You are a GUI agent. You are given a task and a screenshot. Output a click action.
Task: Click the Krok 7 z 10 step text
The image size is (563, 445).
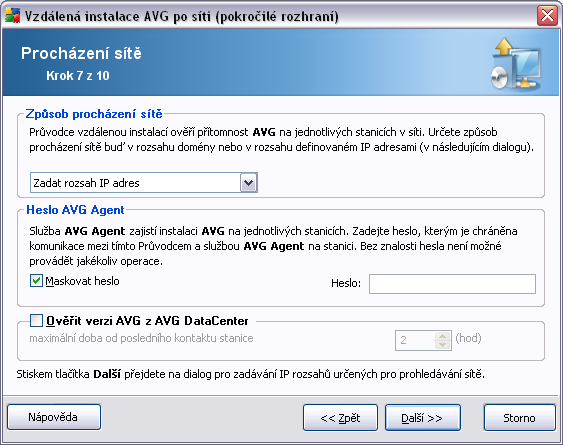click(78, 75)
